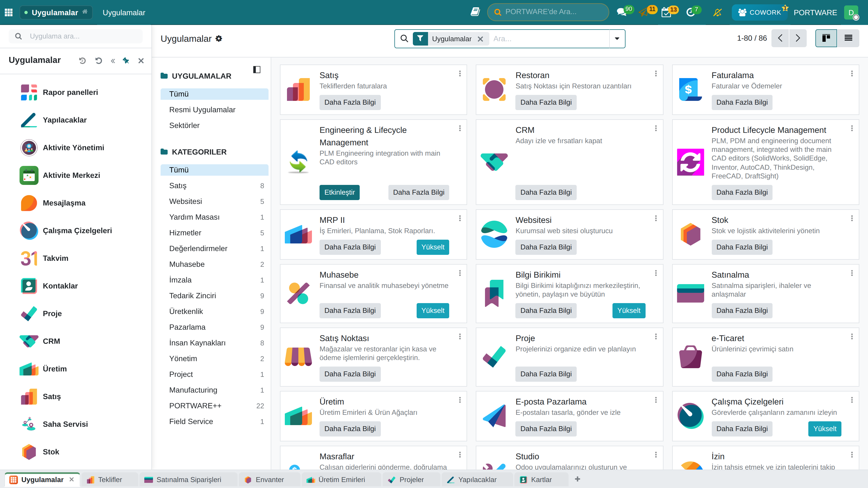Open Saha Servisi from sidebar
The height and width of the screenshot is (488, 868).
pos(65,424)
